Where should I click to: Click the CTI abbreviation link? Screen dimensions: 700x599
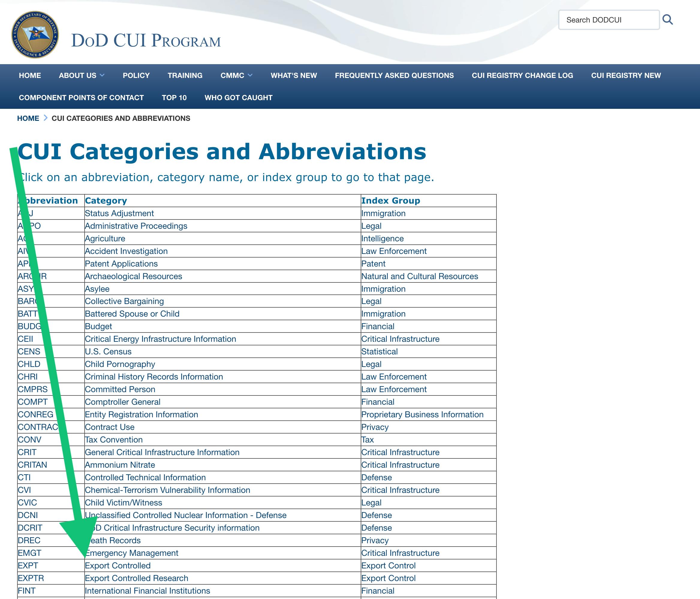point(24,477)
